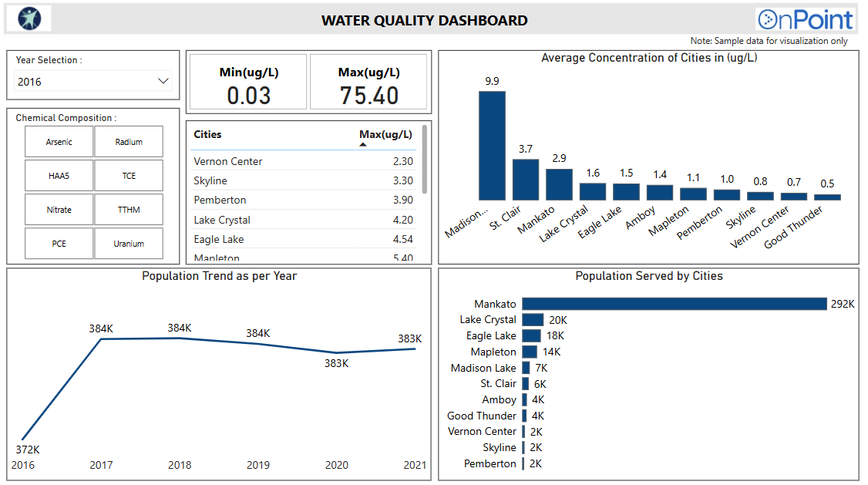The height and width of the screenshot is (485, 868).
Task: Select the PCE chemical filter
Action: click(59, 244)
